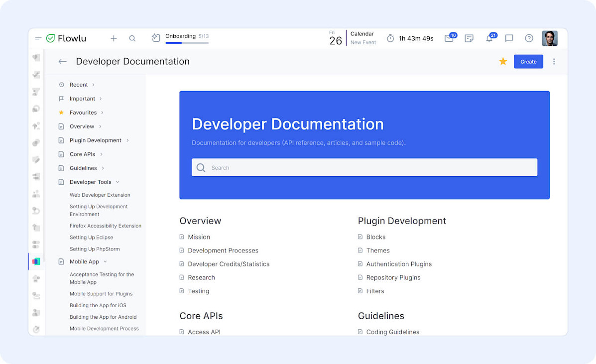596x364 pixels.
Task: Open search via magnifier icon in top bar
Action: click(132, 38)
